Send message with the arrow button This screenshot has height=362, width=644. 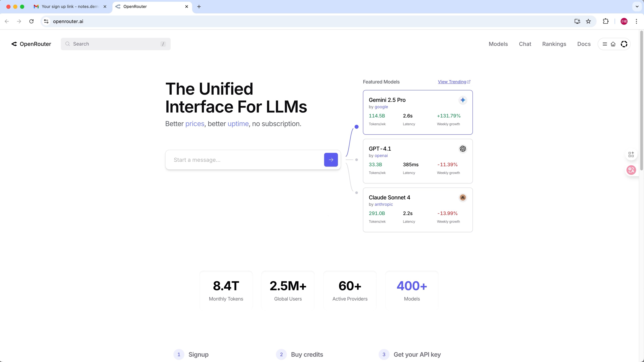(331, 160)
